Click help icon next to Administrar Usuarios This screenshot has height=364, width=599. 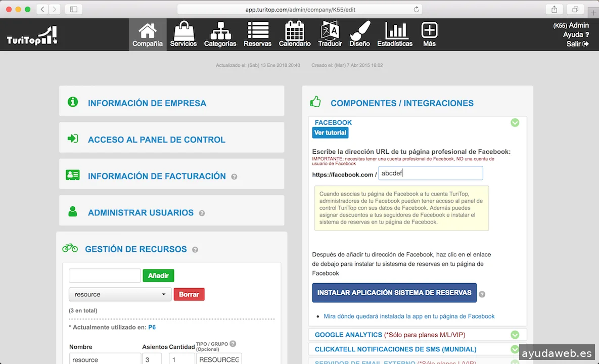pos(202,213)
